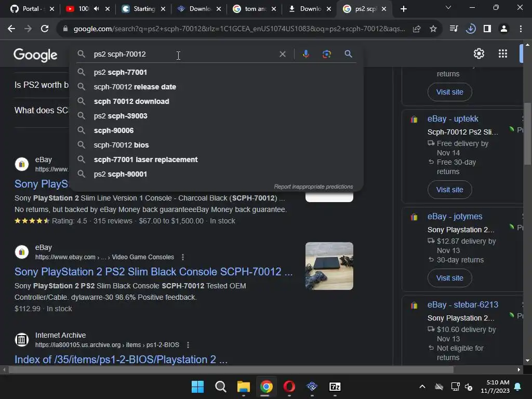Viewport: 532px width, 399px height.
Task: Open more options for Internet Archive result
Action: pos(188,345)
